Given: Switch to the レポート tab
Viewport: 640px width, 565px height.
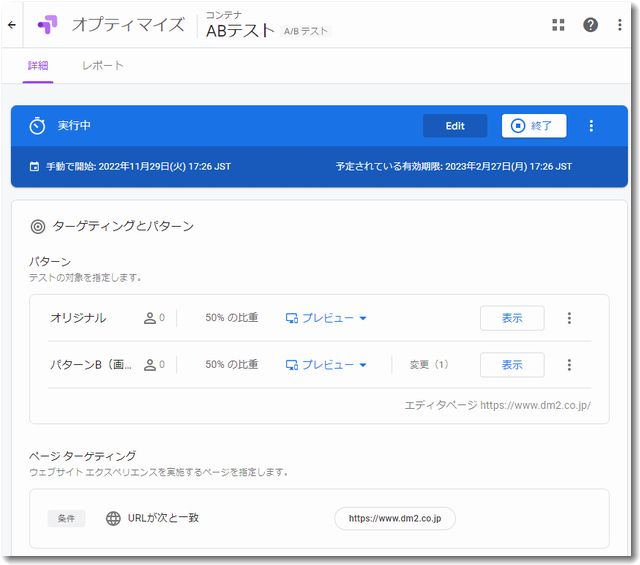Looking at the screenshot, I should pos(102,66).
